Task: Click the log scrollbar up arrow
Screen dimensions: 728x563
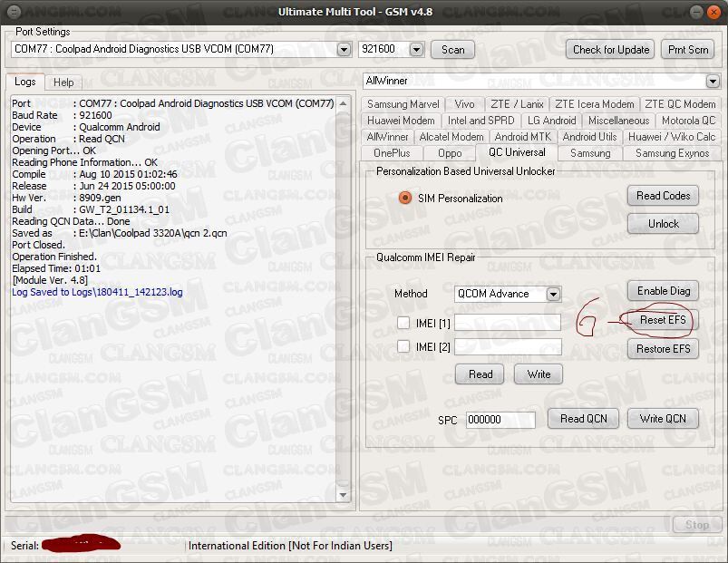Action: click(343, 103)
